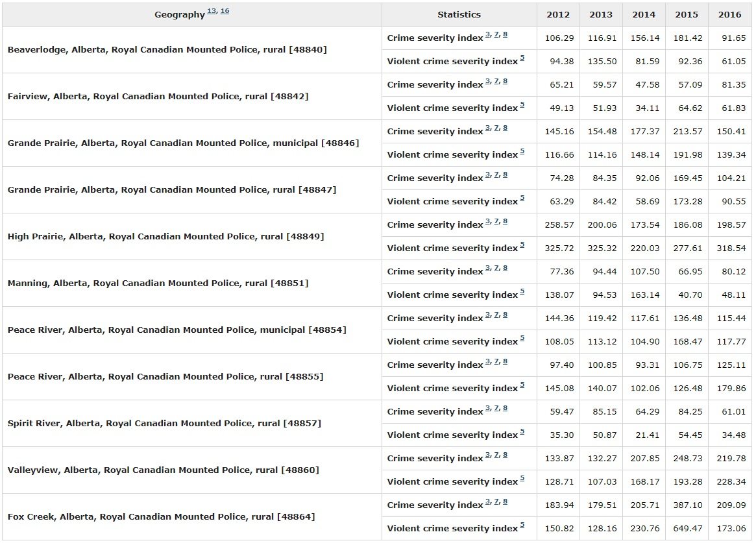This screenshot has width=756, height=543.
Task: Click the Statistics column header
Action: [459, 14]
